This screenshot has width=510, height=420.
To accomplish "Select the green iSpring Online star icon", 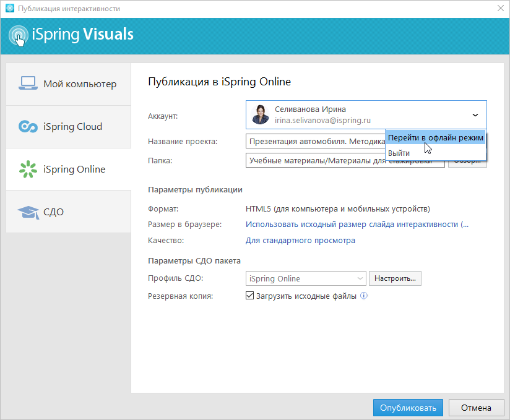I will coord(28,169).
